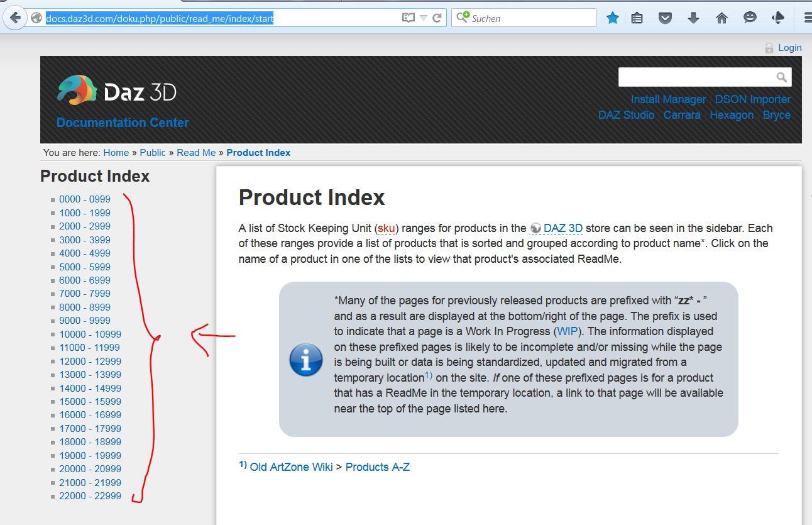Click the Daz 3D logo
The width and height of the screenshot is (812, 525).
[117, 91]
